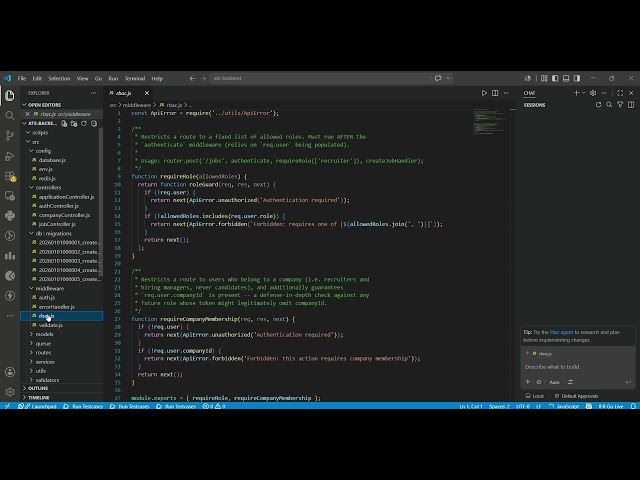
Task: Open database.js in the explorer
Action: click(52, 160)
